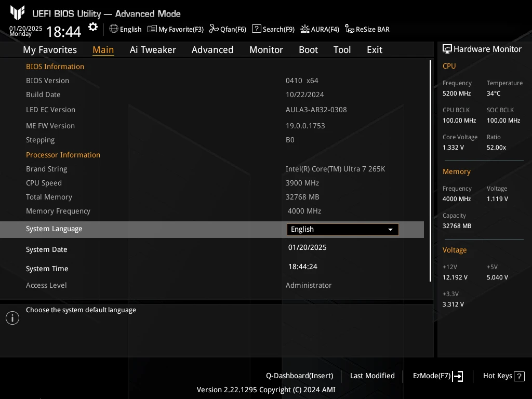Screen dimensions: 532x399
Task: Click the main panel vertical scrollbar
Action: (430, 171)
